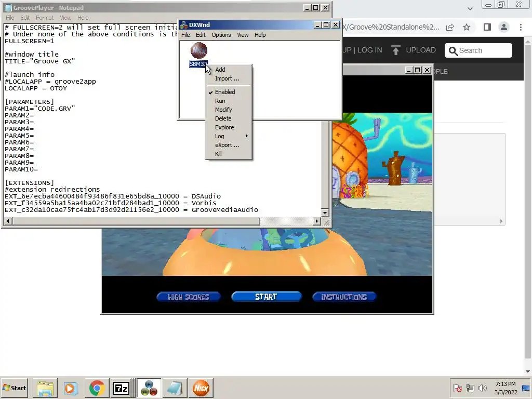
Task: Choose eXport... from the context menu
Action: pos(227,145)
